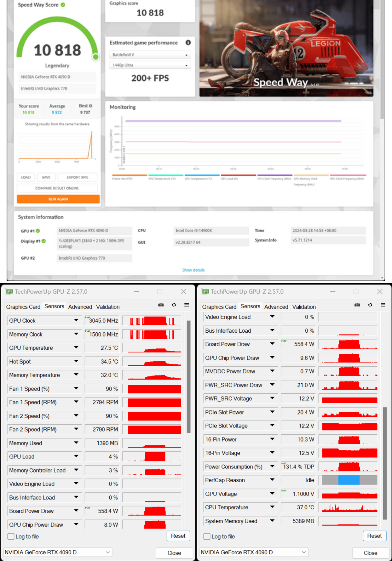
Task: Enable Log to file in left GPU-Z window
Action: pos(11,536)
